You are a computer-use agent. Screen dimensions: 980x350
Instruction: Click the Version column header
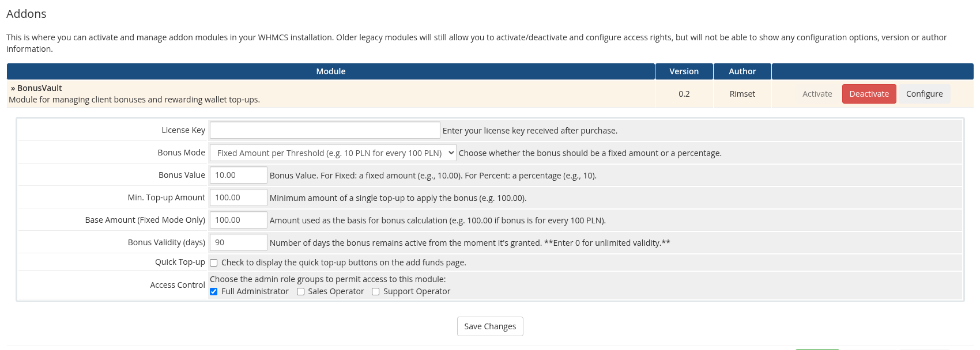click(x=684, y=71)
